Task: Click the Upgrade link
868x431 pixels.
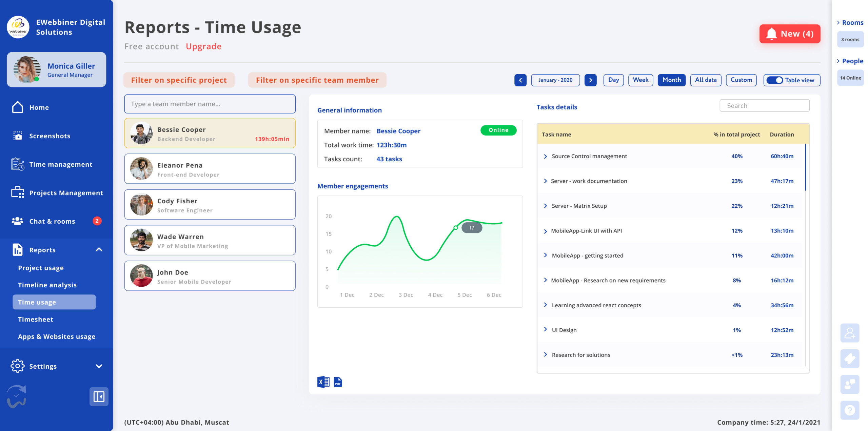Action: [203, 46]
